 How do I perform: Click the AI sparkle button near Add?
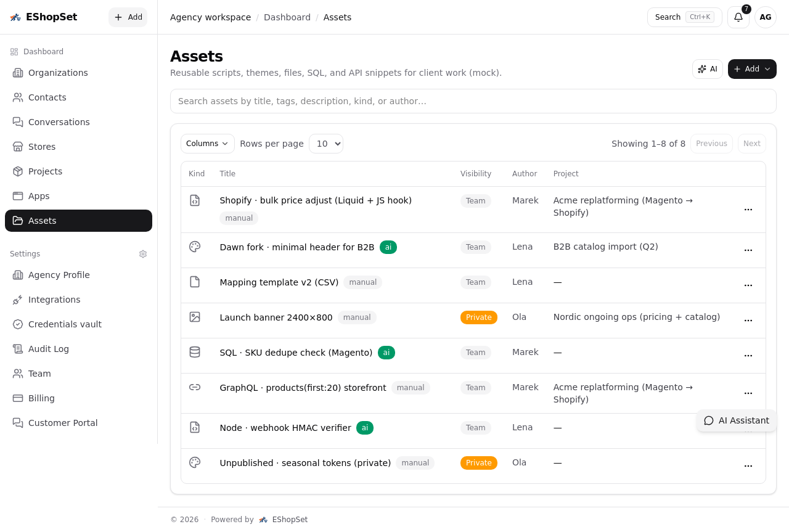707,69
